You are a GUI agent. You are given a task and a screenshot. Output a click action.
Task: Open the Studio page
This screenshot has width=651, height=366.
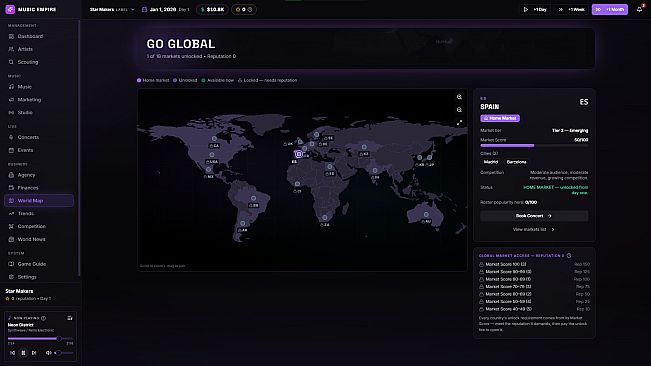coord(39,112)
